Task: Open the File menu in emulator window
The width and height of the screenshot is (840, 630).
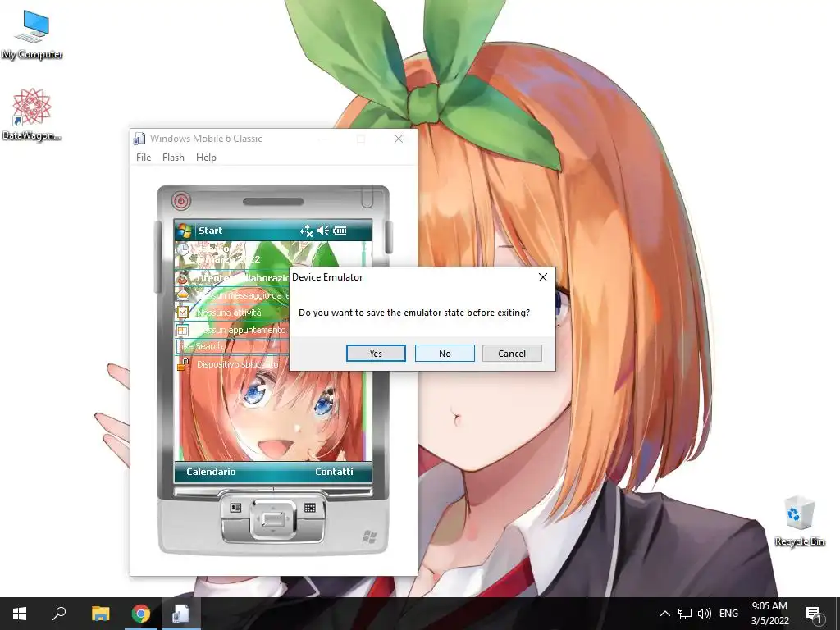Action: click(143, 157)
